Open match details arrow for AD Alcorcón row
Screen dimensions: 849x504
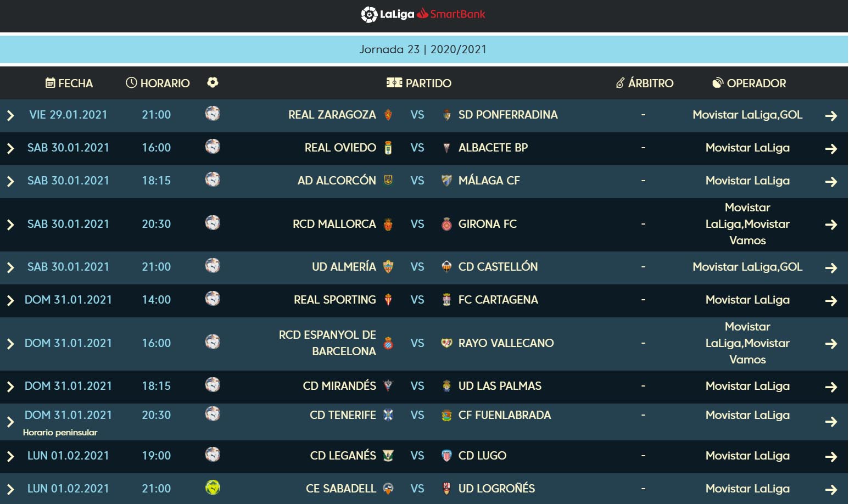[x=831, y=182]
